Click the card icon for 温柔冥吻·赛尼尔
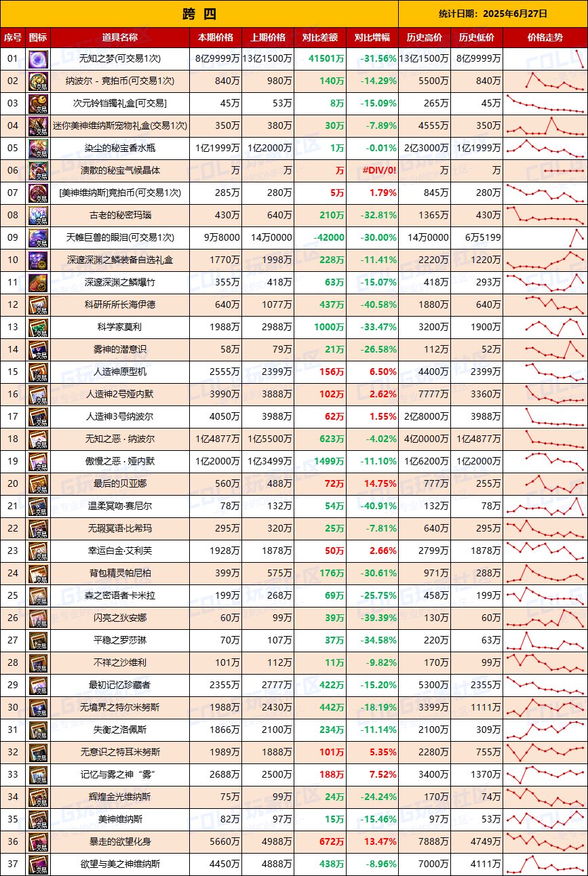588x876 pixels. [38, 506]
